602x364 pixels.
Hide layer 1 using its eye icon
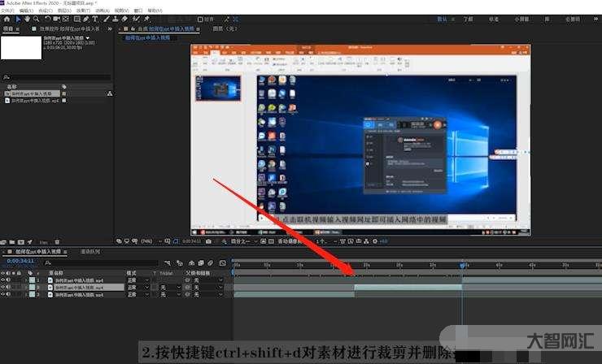tap(3, 280)
